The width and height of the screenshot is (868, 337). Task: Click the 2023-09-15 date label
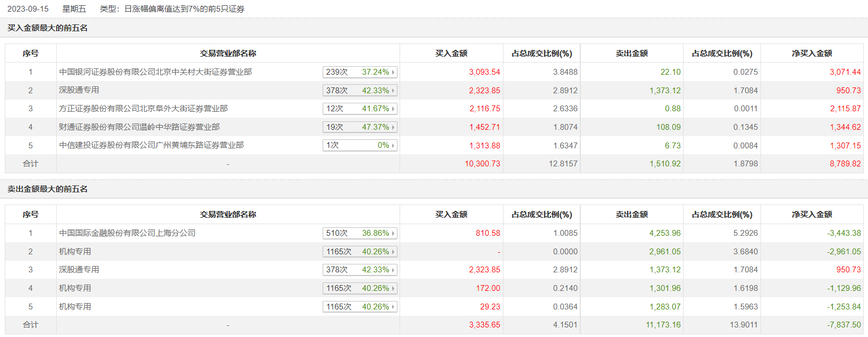[28, 9]
